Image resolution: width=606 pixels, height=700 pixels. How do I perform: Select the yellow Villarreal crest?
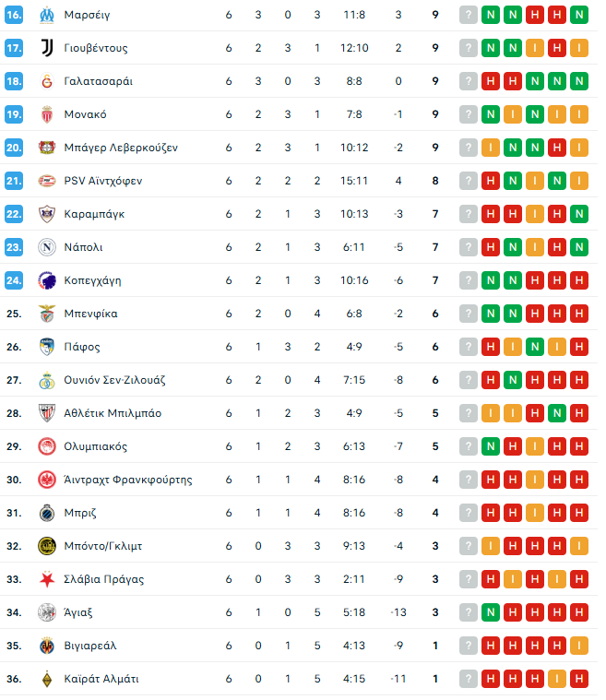[x=46, y=646]
